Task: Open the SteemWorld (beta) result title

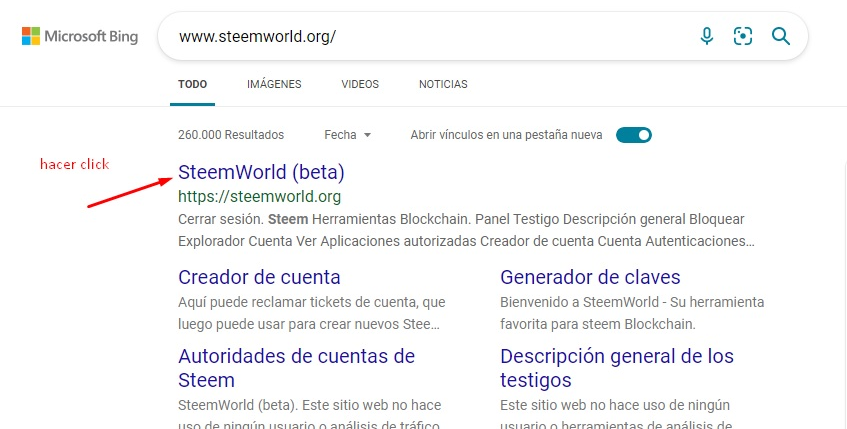Action: tap(261, 172)
